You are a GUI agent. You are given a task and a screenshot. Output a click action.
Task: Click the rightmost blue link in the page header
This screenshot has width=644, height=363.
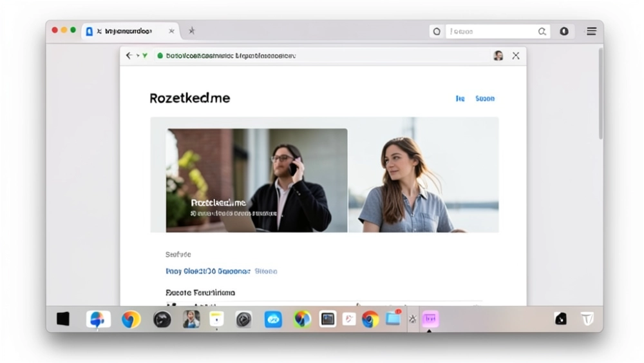pyautogui.click(x=485, y=99)
